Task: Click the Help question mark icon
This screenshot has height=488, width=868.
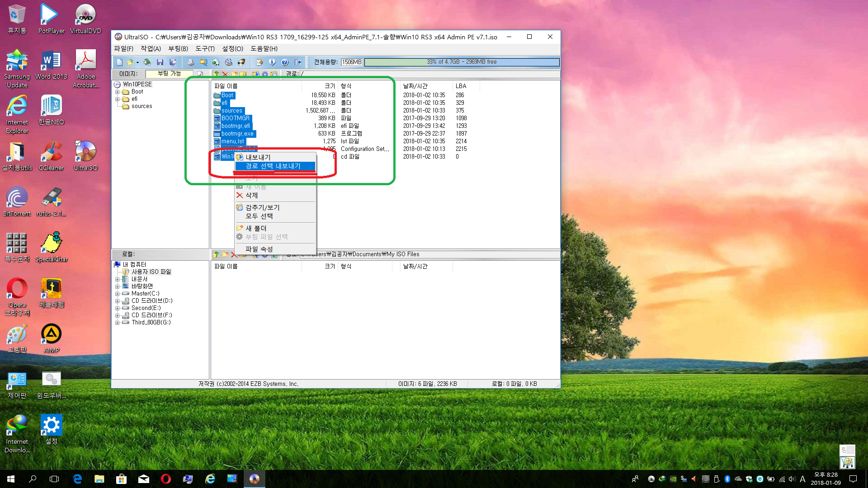Action: click(x=285, y=62)
